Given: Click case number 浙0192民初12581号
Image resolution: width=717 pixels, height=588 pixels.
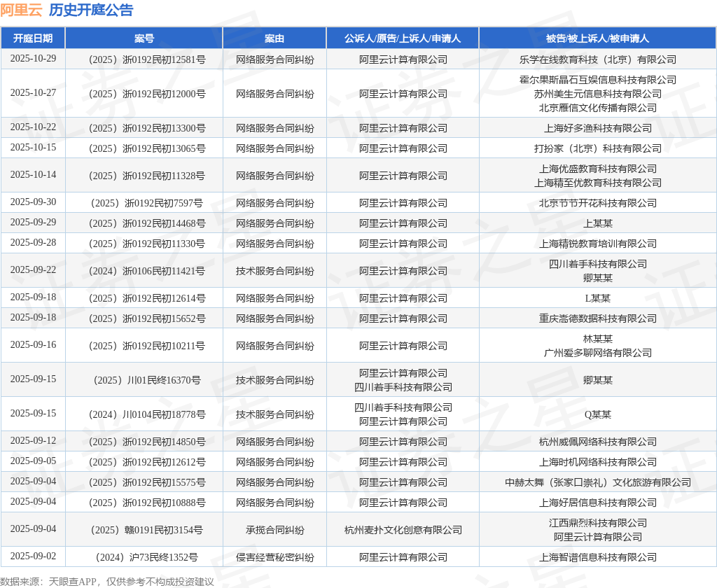Looking at the screenshot, I should coord(147,59).
